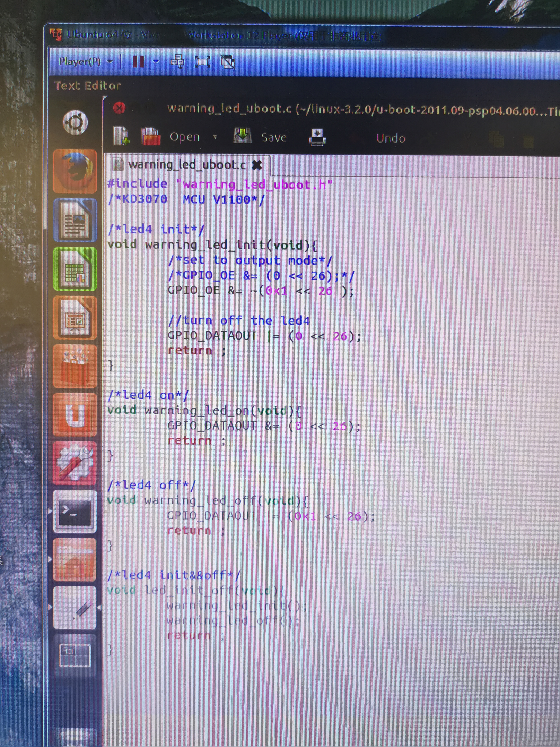Open LibreOffice Calc spreadsheet launcher icon
The height and width of the screenshot is (747, 560).
[x=75, y=269]
